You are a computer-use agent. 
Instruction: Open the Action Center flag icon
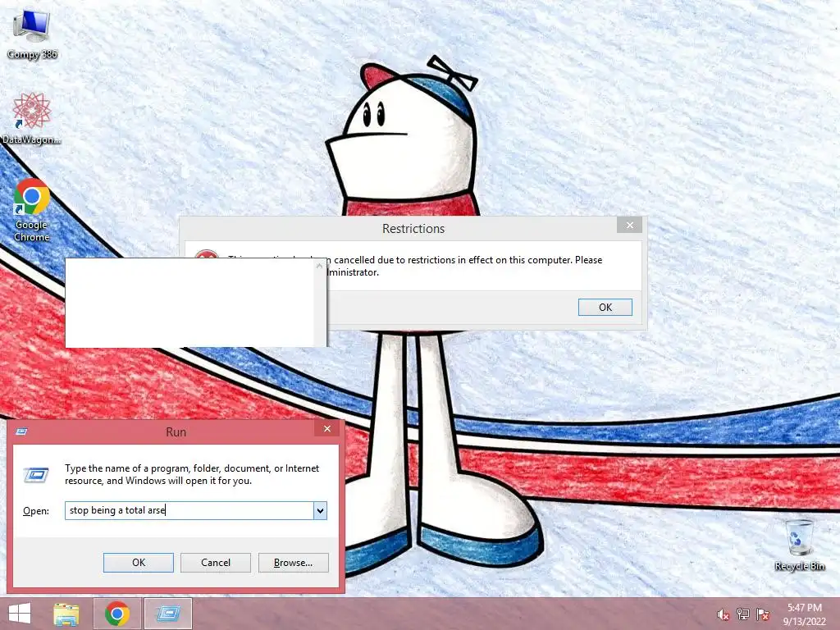pos(762,614)
